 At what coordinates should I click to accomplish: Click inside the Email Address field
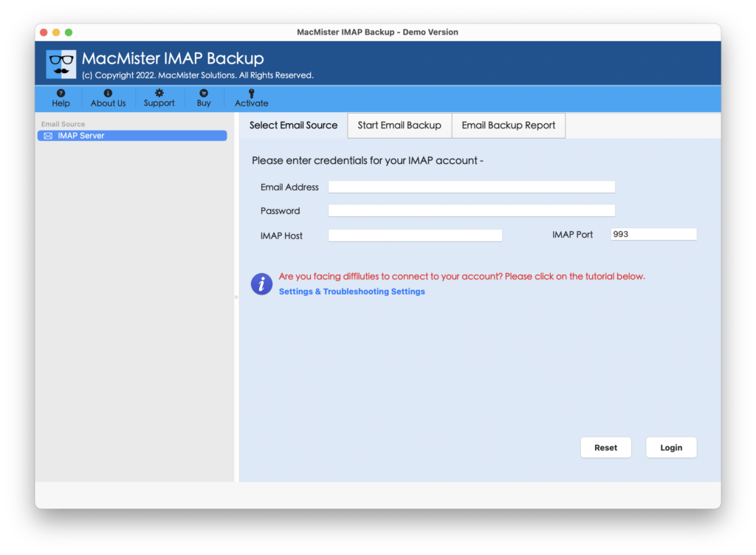coord(471,186)
